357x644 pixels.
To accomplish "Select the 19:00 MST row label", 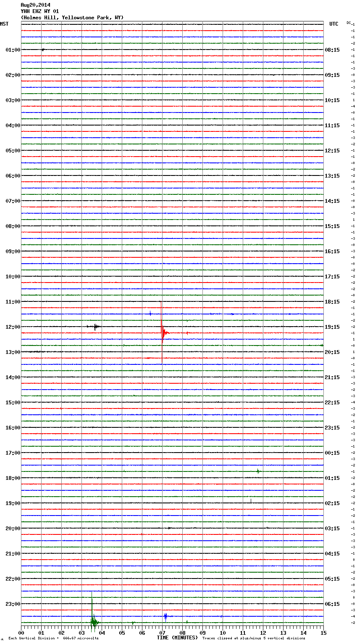I will 13,503.
